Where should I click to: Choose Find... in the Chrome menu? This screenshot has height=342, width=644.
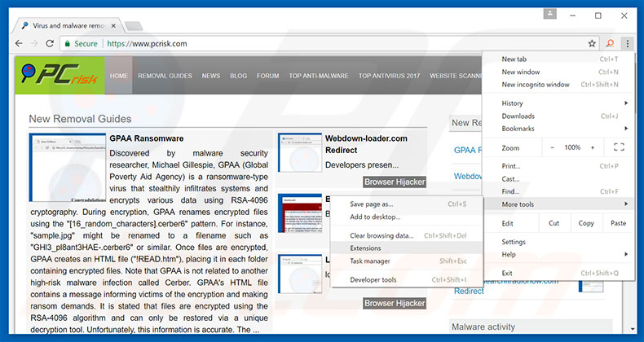coord(559,191)
